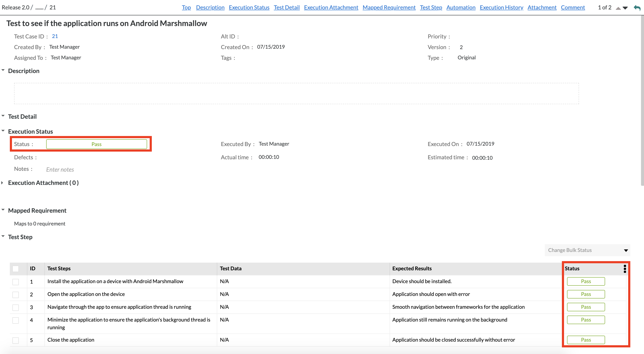The width and height of the screenshot is (644, 354).
Task: Click Release 2.0 breadcrumb
Action: point(15,7)
